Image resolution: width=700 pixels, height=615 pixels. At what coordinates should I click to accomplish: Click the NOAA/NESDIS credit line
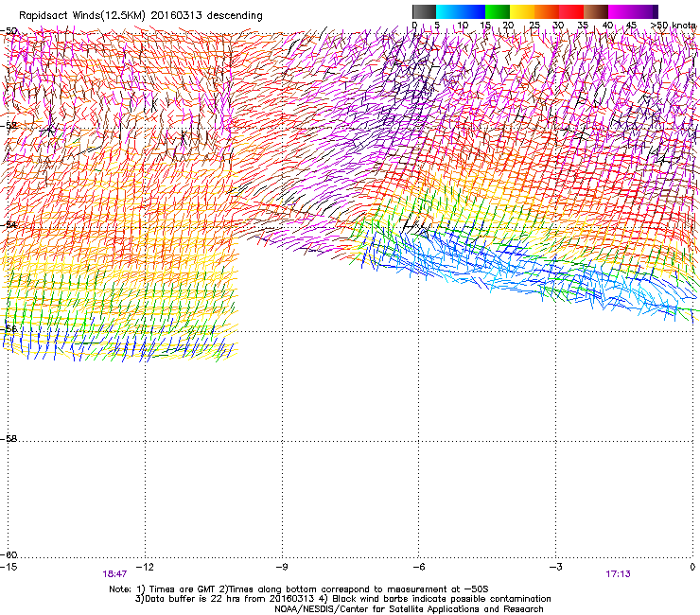409,609
